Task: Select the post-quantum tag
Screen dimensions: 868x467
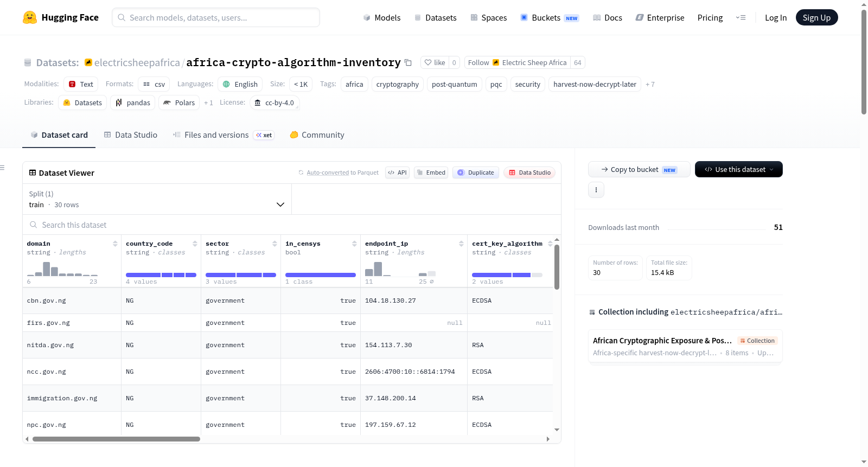Action: click(x=454, y=84)
